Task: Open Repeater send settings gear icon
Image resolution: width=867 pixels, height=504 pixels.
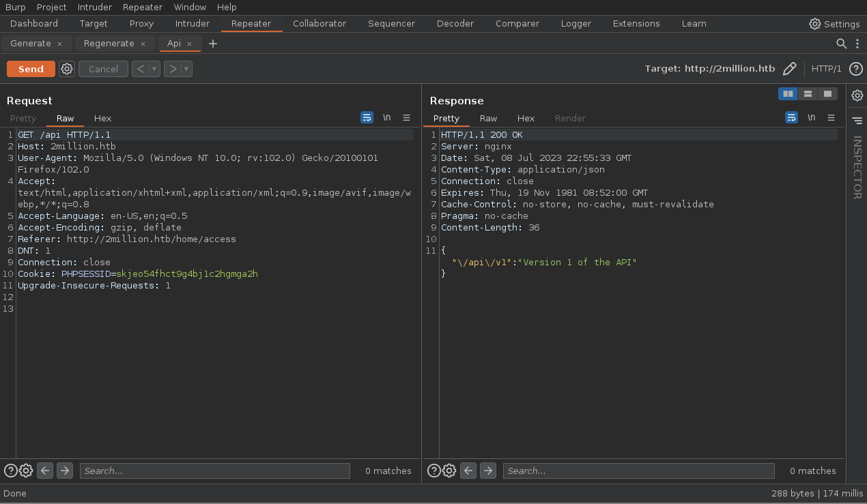Action: coord(67,69)
